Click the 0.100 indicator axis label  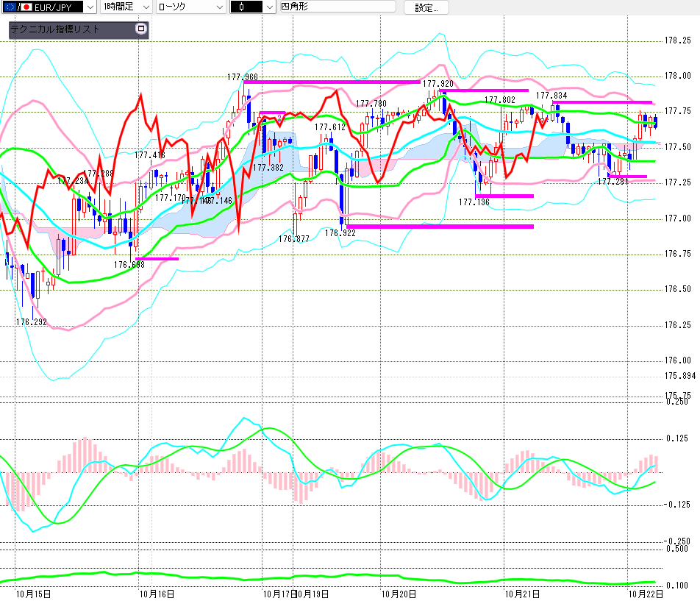point(677,586)
